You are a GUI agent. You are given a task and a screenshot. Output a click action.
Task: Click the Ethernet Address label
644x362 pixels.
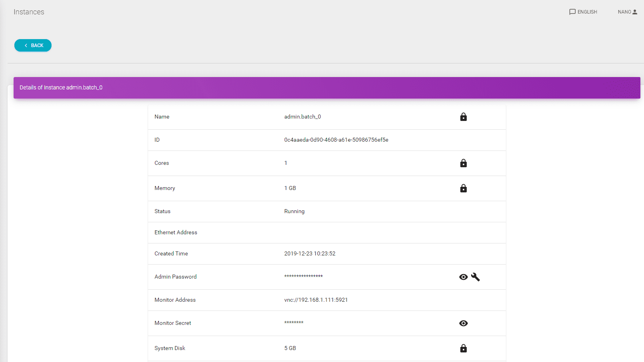(176, 233)
